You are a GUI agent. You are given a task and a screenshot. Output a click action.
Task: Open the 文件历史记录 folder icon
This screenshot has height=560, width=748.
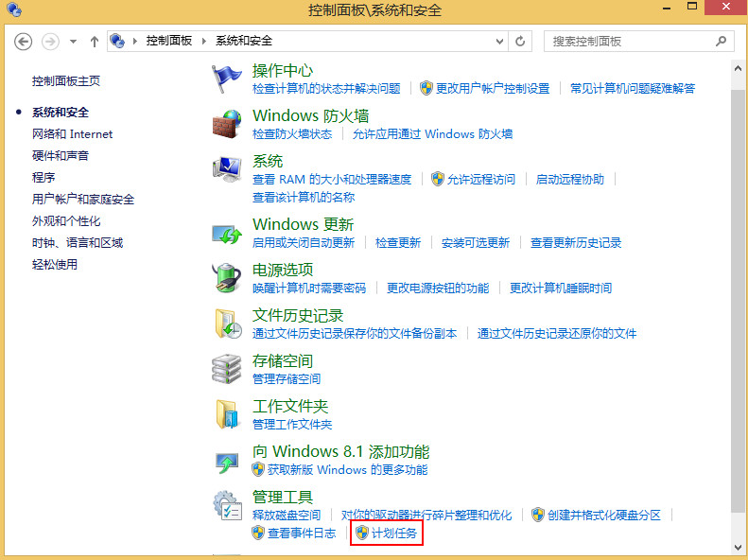(x=228, y=324)
